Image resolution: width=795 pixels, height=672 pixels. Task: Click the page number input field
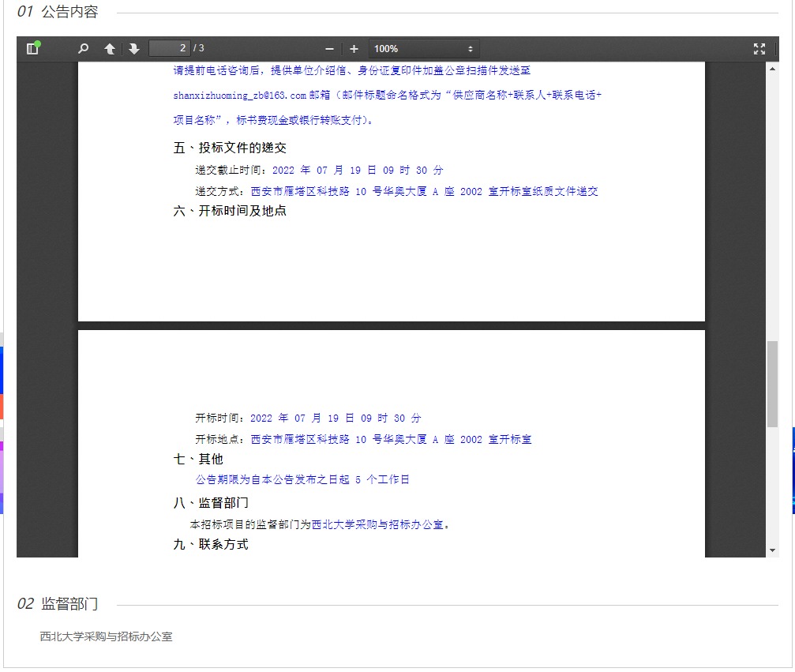click(170, 49)
